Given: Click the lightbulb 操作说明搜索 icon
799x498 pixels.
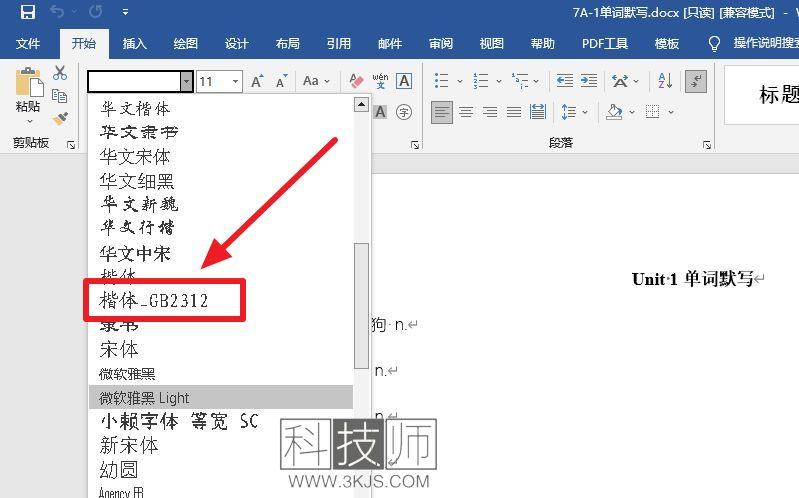Looking at the screenshot, I should click(x=714, y=44).
